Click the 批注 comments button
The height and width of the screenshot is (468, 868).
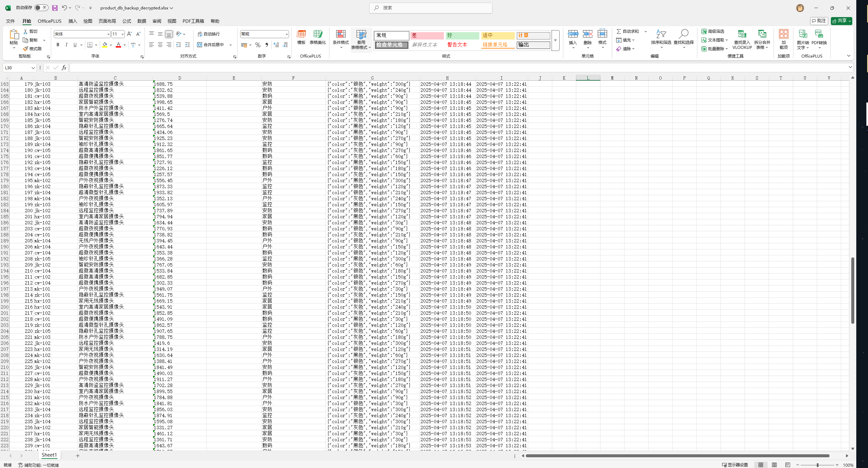[x=819, y=21]
